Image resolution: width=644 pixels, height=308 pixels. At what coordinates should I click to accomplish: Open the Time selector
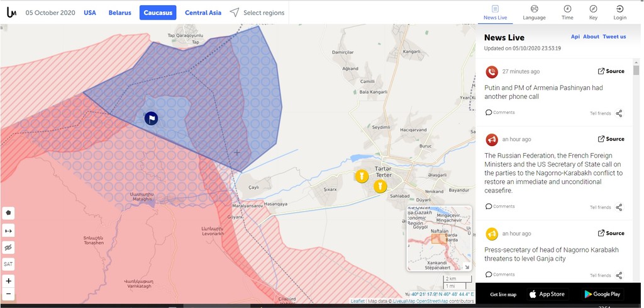pyautogui.click(x=567, y=13)
